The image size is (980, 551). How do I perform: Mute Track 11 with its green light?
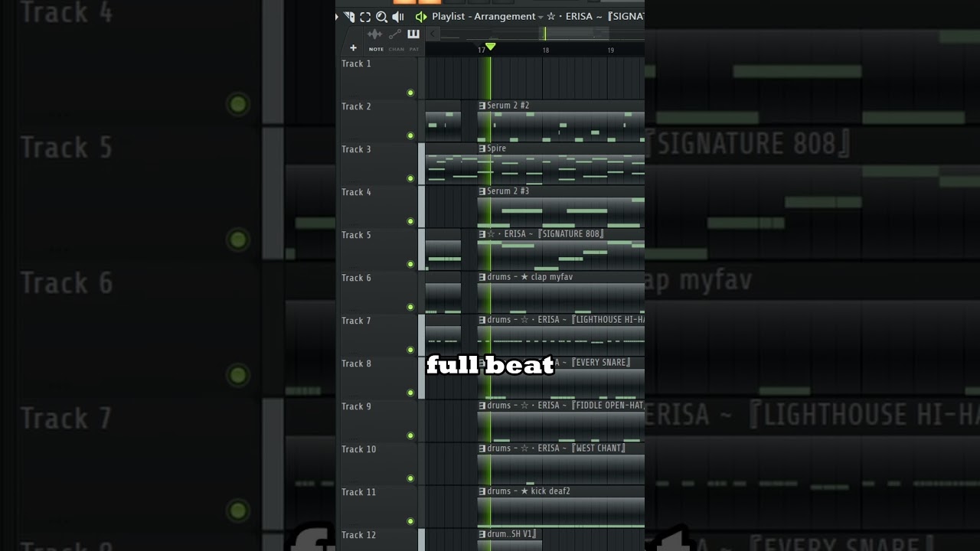pyautogui.click(x=410, y=521)
